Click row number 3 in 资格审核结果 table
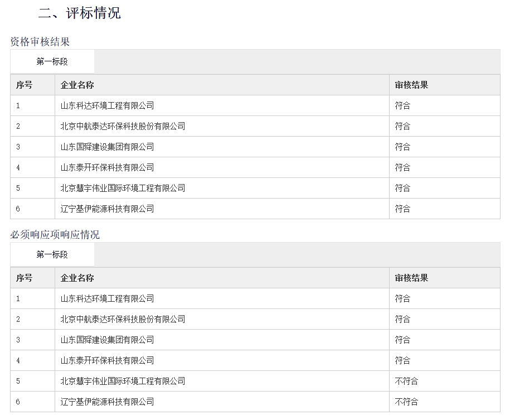The width and height of the screenshot is (515, 420). point(18,147)
